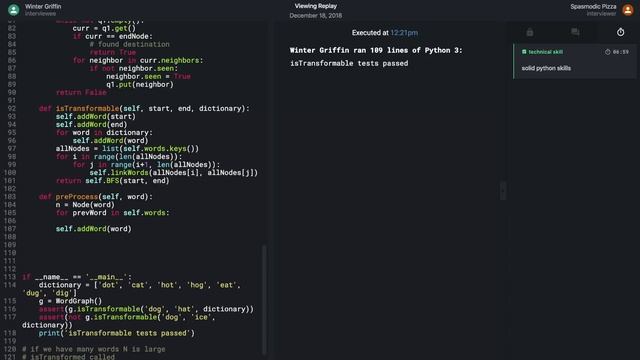Click line 101 'return self.BFS(start, end)'
Image resolution: width=640 pixels, height=360 pixels.
tap(112, 181)
